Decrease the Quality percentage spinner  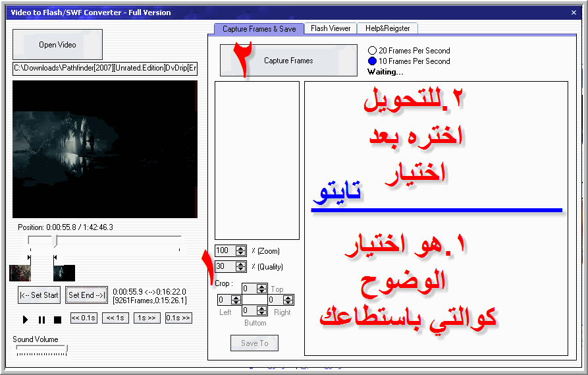tap(240, 269)
